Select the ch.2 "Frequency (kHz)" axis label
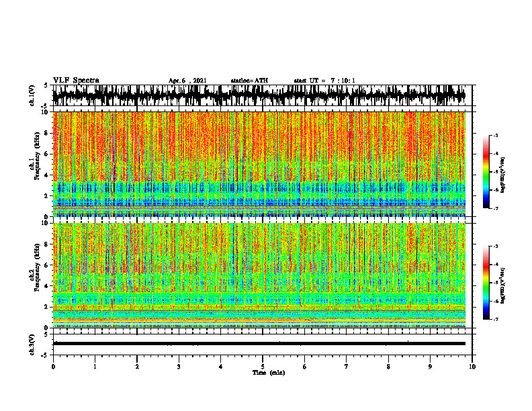Image resolution: width=532 pixels, height=411 pixels. (37, 267)
